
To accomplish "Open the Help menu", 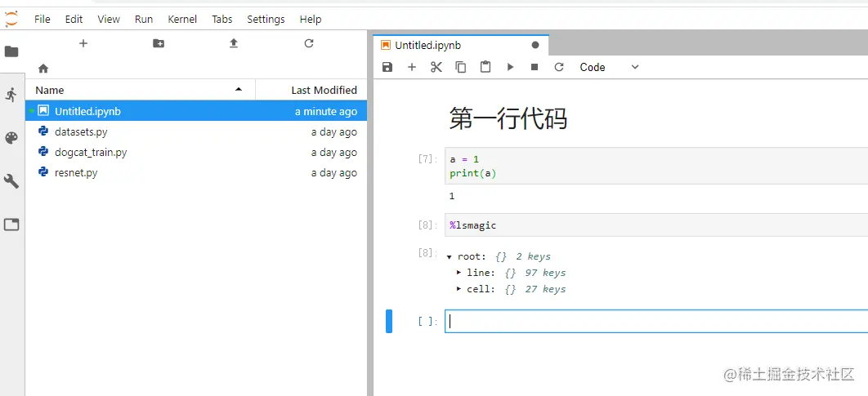I will (x=311, y=19).
